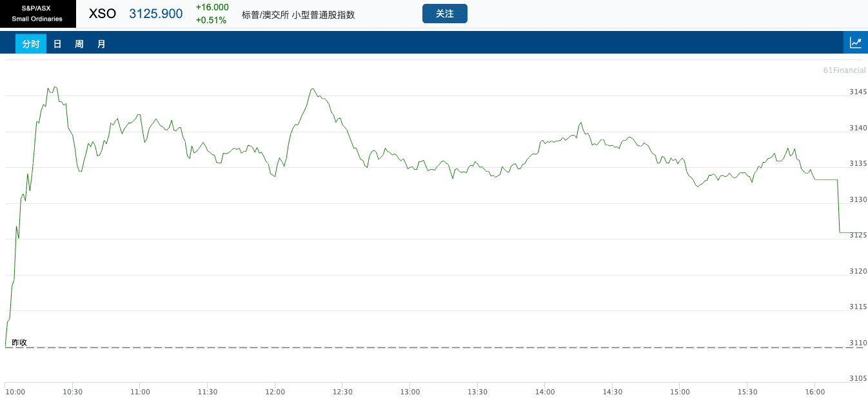This screenshot has width=868, height=406.
Task: Click the 12:00 time axis label
Action: pos(275,392)
